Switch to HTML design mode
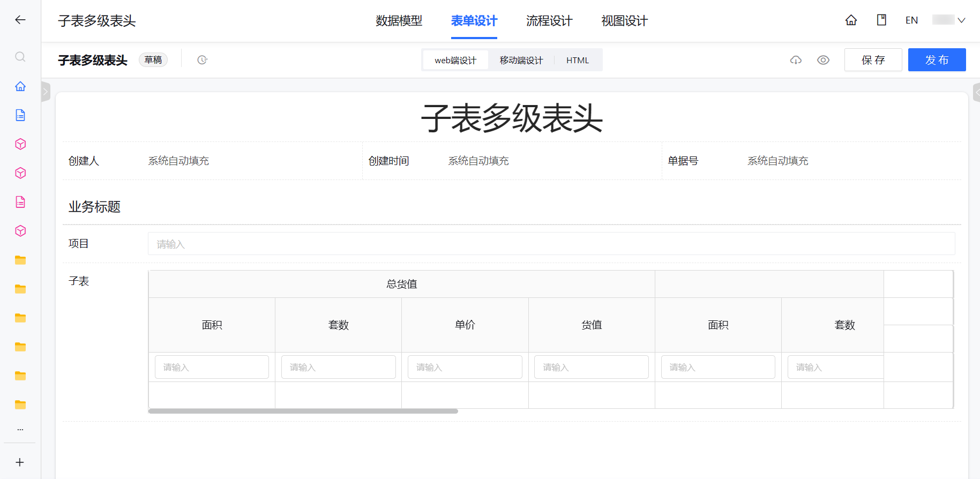980x479 pixels. point(578,60)
